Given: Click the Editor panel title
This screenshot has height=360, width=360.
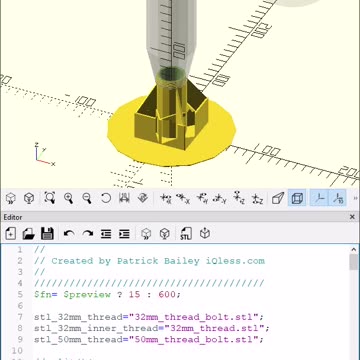Looking at the screenshot, I should (x=13, y=217).
